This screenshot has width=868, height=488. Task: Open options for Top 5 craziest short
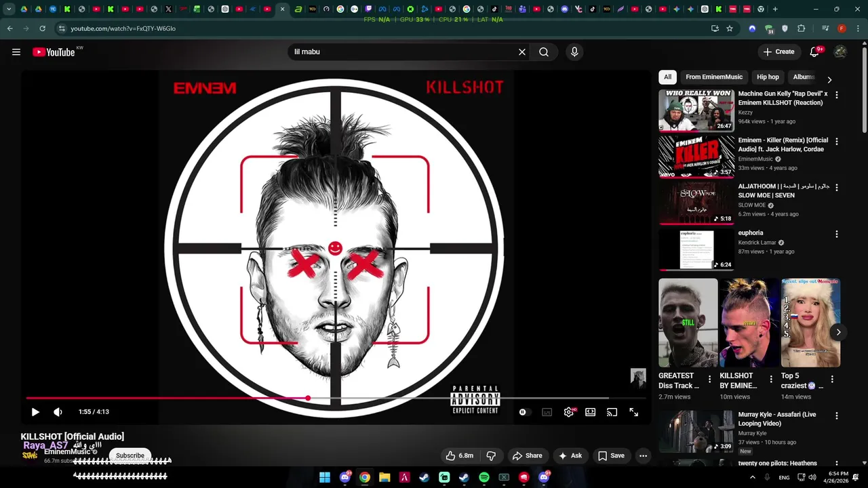(x=832, y=380)
